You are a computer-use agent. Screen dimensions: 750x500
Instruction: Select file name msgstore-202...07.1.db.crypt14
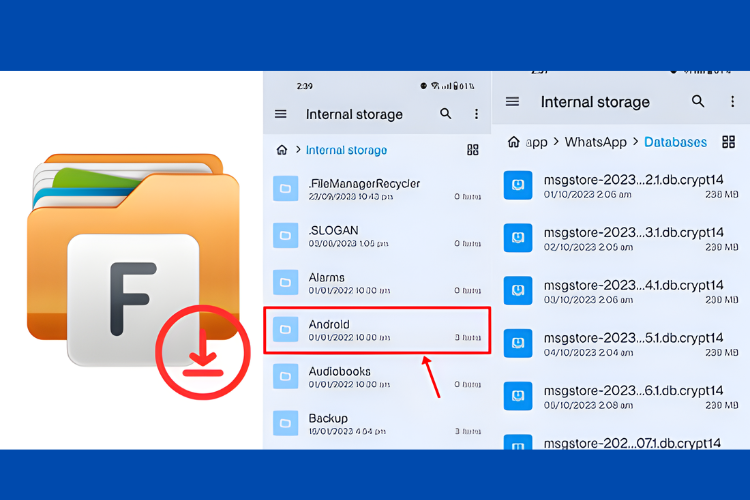coord(632,443)
